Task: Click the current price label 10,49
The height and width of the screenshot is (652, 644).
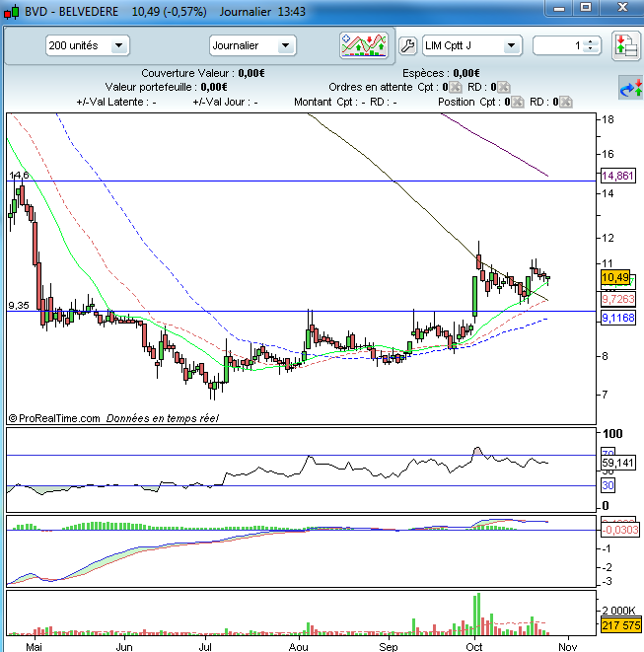Action: (615, 277)
